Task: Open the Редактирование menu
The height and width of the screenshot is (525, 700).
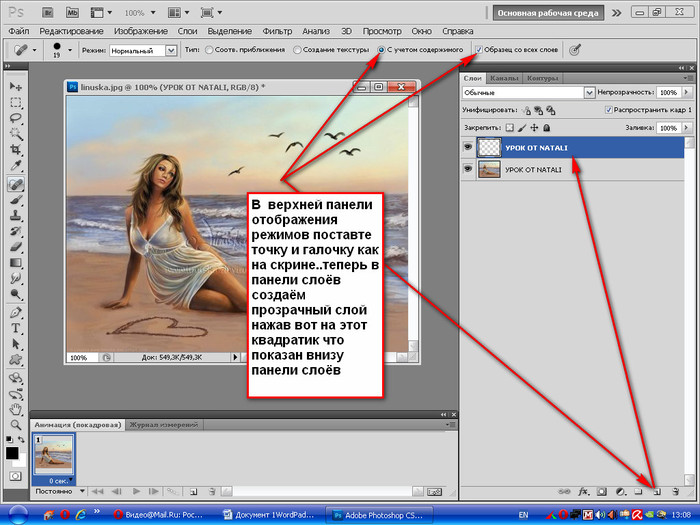Action: [71, 31]
